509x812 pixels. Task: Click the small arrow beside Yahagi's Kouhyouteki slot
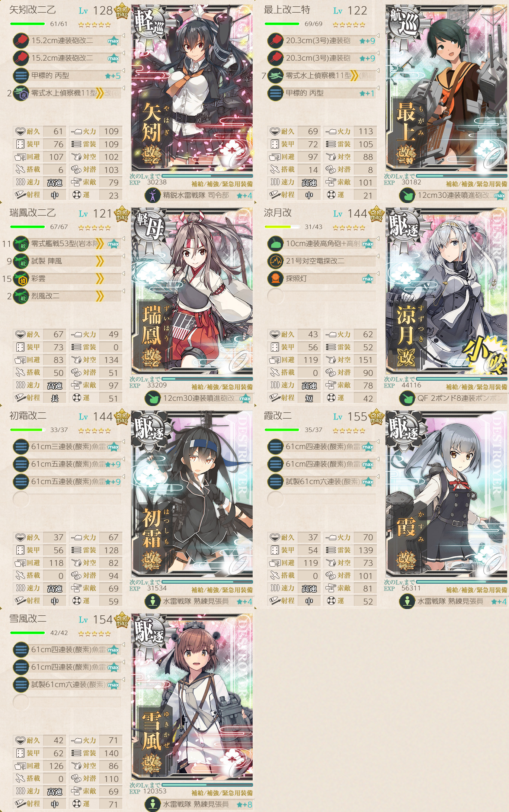click(123, 71)
